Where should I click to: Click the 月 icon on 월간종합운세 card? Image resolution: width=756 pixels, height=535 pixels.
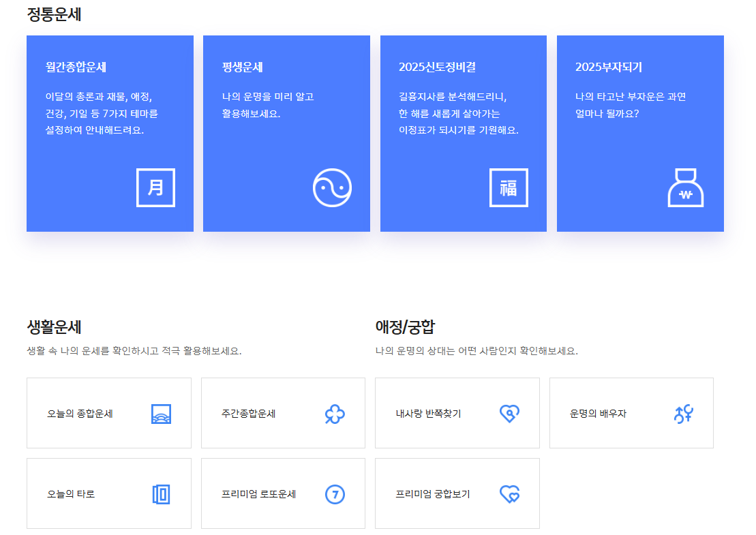coord(156,188)
